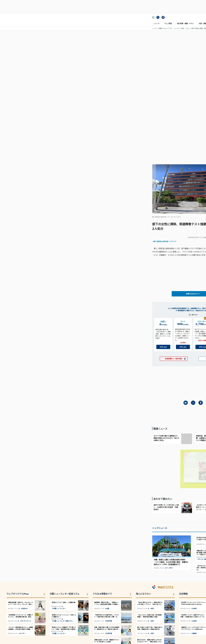Expand ウェブオリジナルPlus section arrow

[x=44, y=594]
